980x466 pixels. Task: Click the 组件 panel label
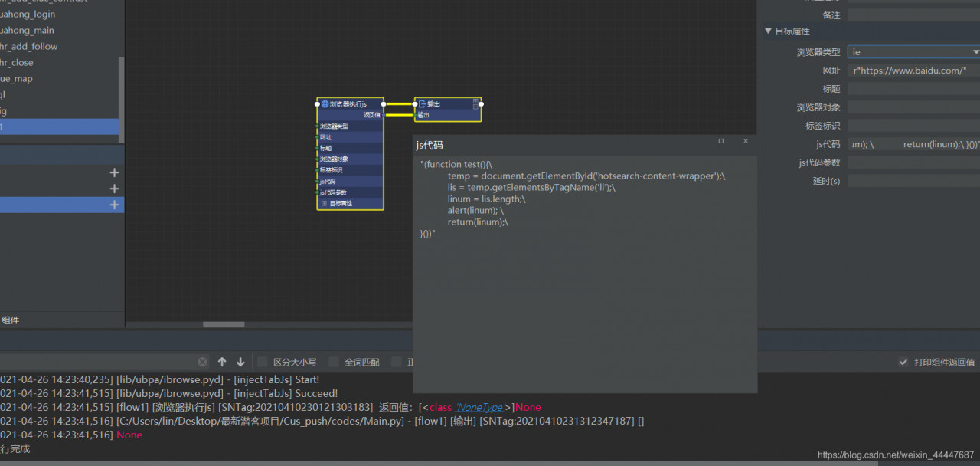click(11, 320)
